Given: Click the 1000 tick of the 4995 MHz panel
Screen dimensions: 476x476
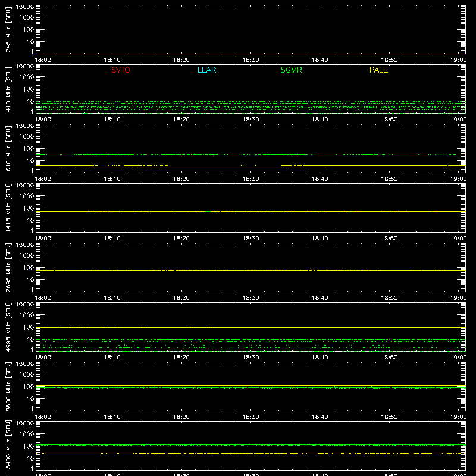Looking at the screenshot, I should (x=27, y=315).
